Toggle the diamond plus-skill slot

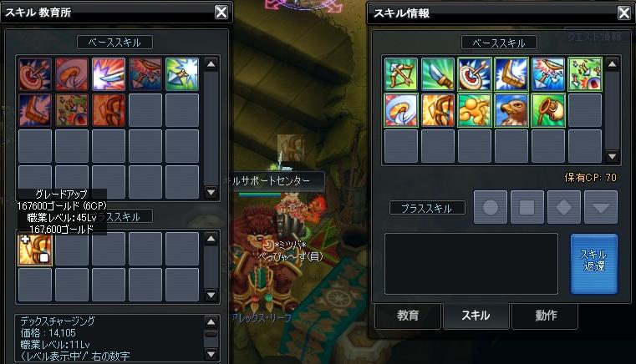[x=564, y=207]
